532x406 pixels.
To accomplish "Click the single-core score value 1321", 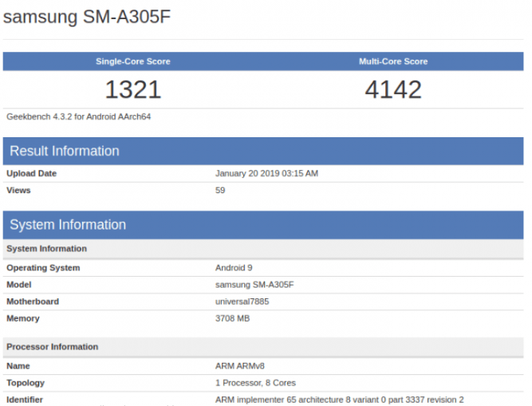I will click(x=133, y=89).
